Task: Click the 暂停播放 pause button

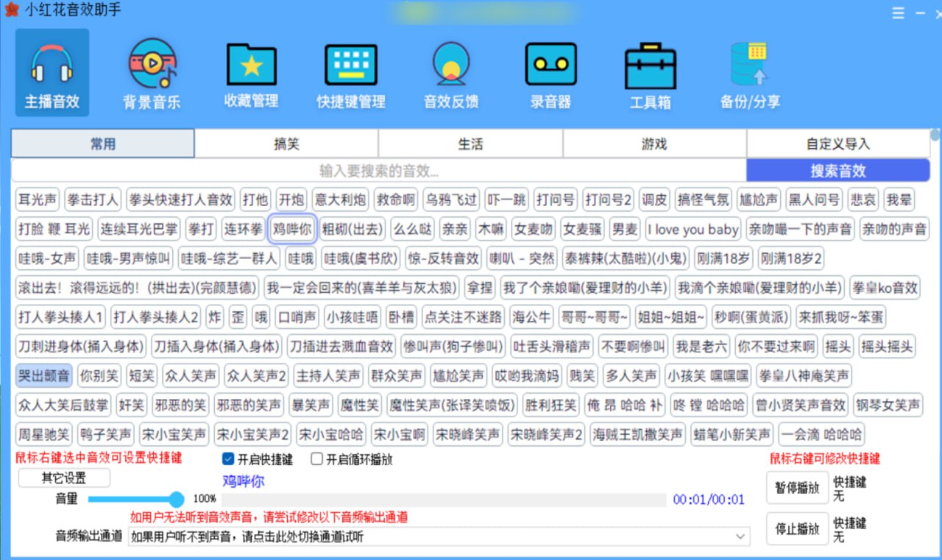Action: (x=797, y=488)
